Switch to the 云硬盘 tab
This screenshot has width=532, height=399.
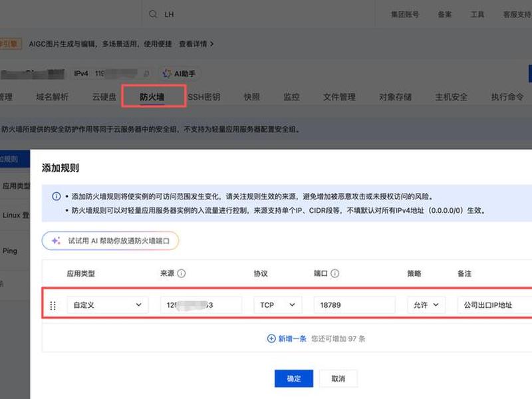point(104,97)
